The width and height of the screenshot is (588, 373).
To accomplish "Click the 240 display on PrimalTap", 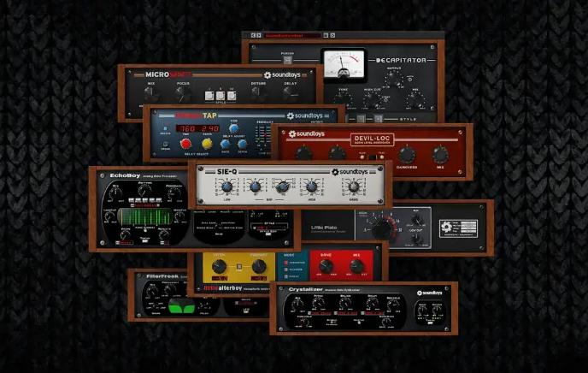I will click(x=210, y=128).
